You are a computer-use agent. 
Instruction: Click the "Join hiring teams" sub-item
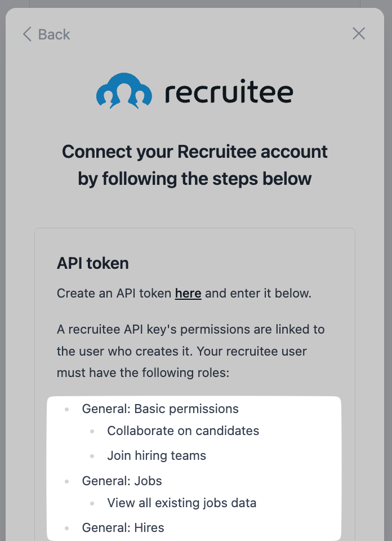[x=157, y=455]
